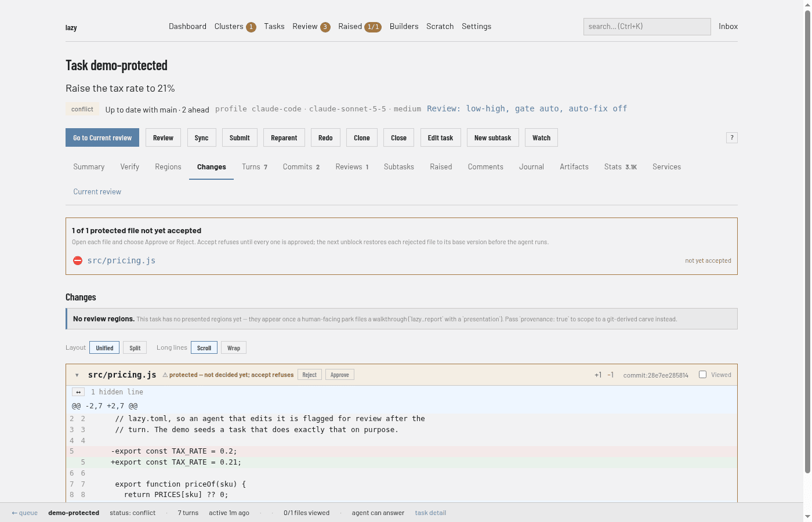Select the '0/1 files viewed' status text

[x=306, y=513]
